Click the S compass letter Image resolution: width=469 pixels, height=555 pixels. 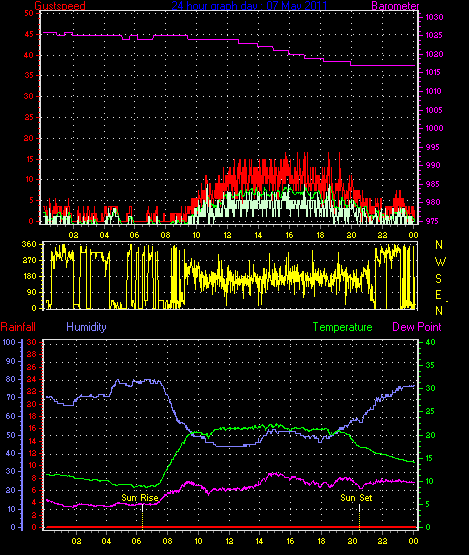point(439,279)
